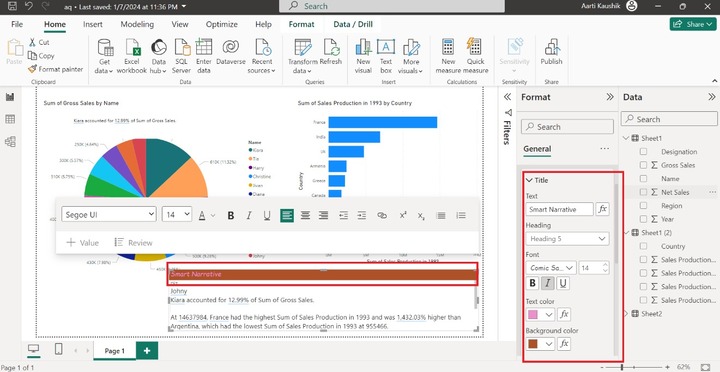
Task: Open the Data hub icon
Action: 158,48
